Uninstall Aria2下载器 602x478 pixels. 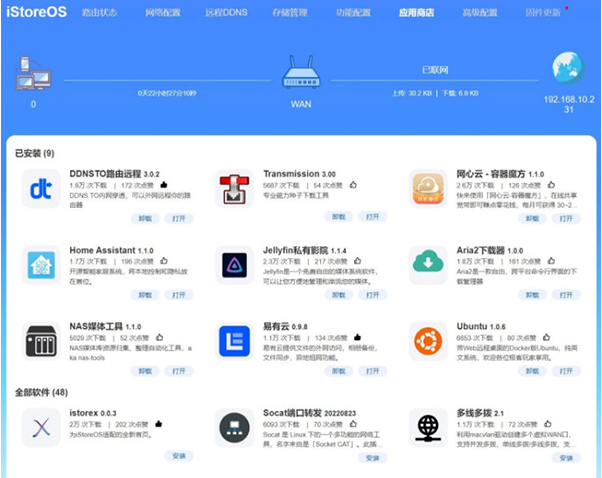(532, 295)
